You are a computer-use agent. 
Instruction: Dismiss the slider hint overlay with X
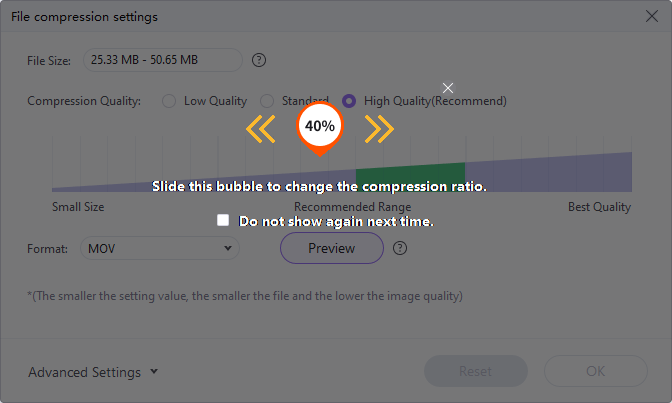(448, 88)
